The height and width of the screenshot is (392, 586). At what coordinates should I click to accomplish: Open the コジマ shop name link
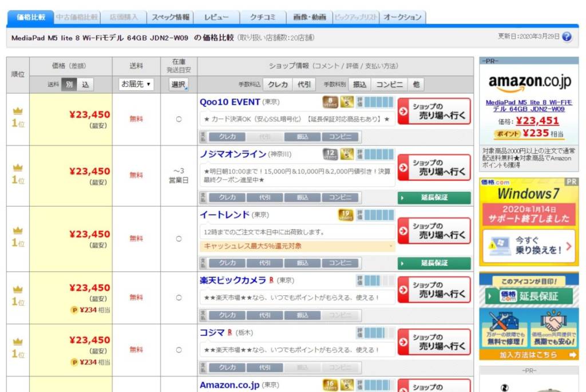pos(212,332)
